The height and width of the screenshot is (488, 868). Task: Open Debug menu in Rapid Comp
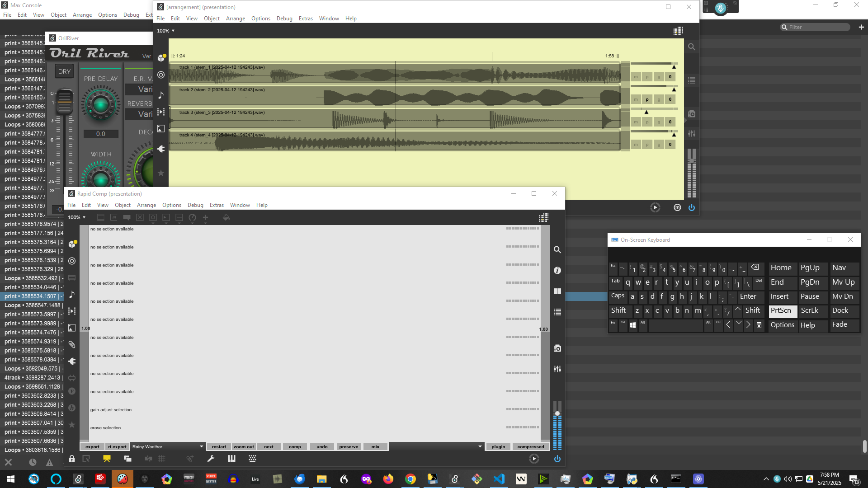[x=195, y=205]
